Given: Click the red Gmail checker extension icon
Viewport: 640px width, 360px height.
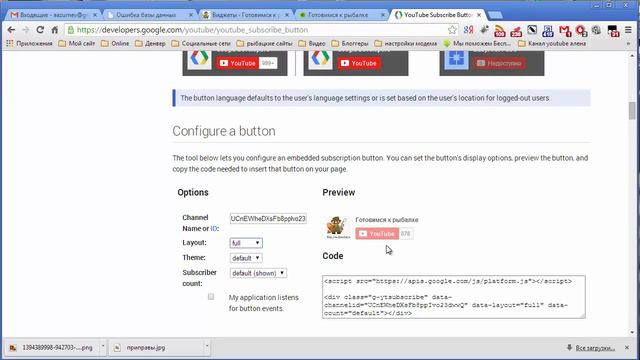Looking at the screenshot, I should (564, 31).
